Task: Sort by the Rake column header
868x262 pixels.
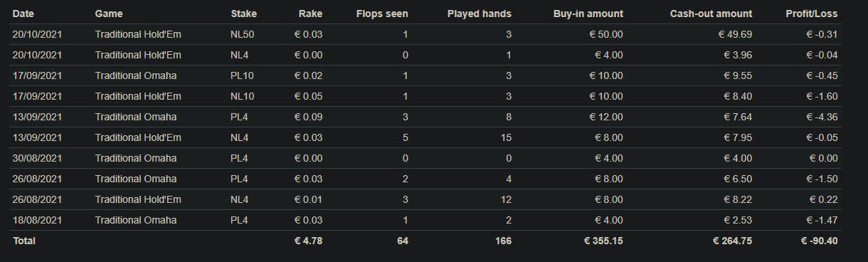Action: point(310,14)
